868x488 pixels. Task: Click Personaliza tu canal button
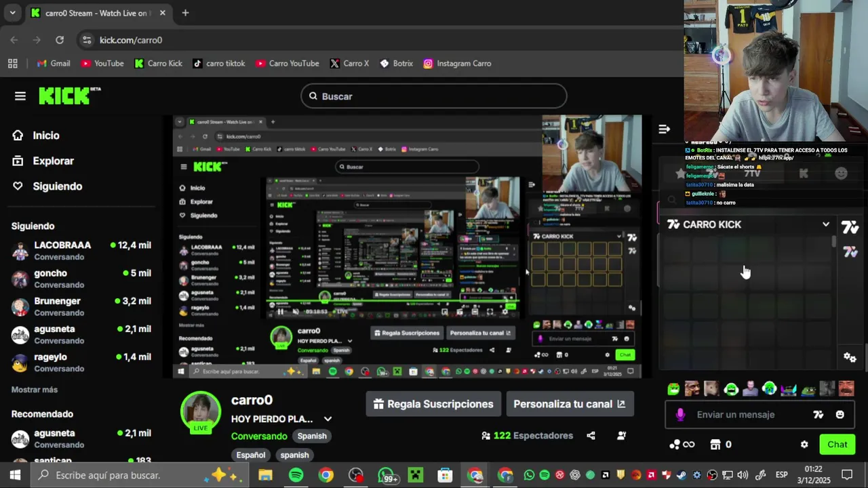(x=570, y=404)
